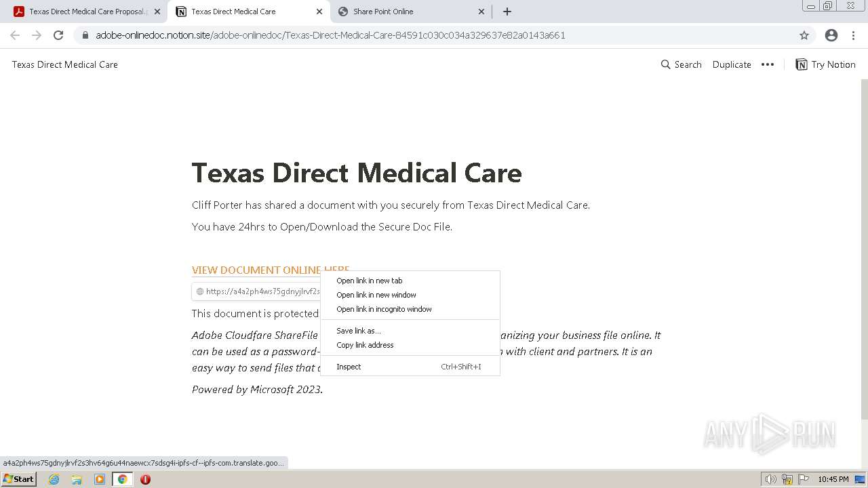
Task: Click the Action Center flag tray icon
Action: tap(803, 479)
